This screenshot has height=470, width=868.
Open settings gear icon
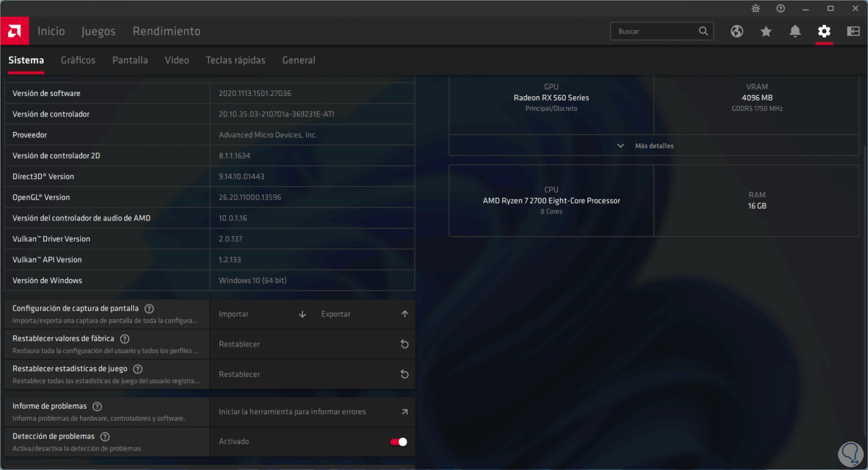824,32
